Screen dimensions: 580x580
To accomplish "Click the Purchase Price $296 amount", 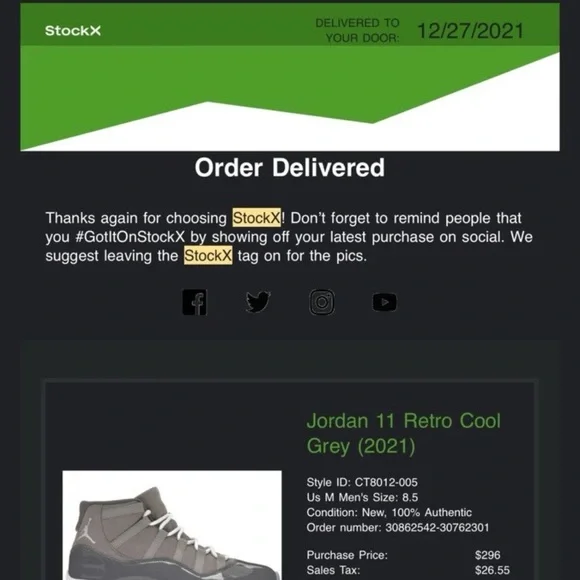I will [488, 555].
